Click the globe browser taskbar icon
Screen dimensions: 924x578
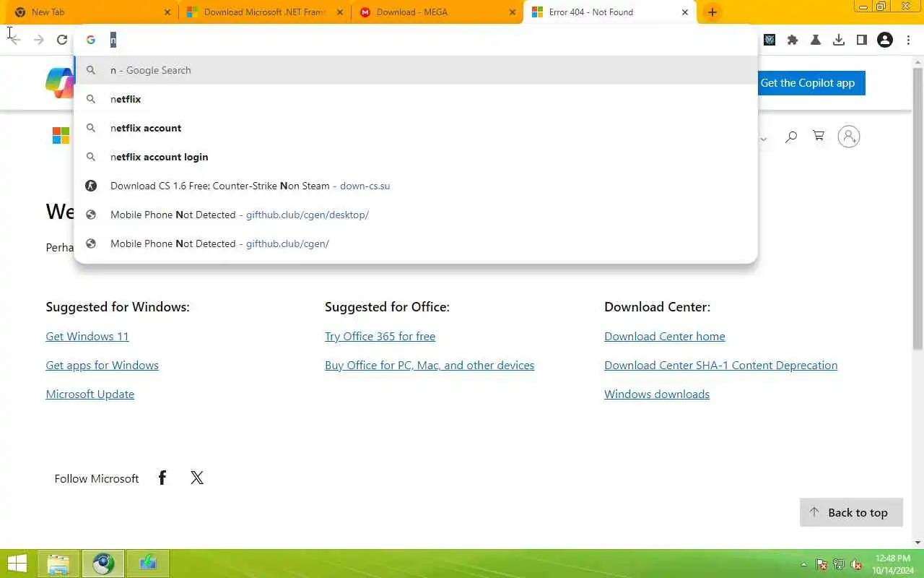click(x=103, y=564)
